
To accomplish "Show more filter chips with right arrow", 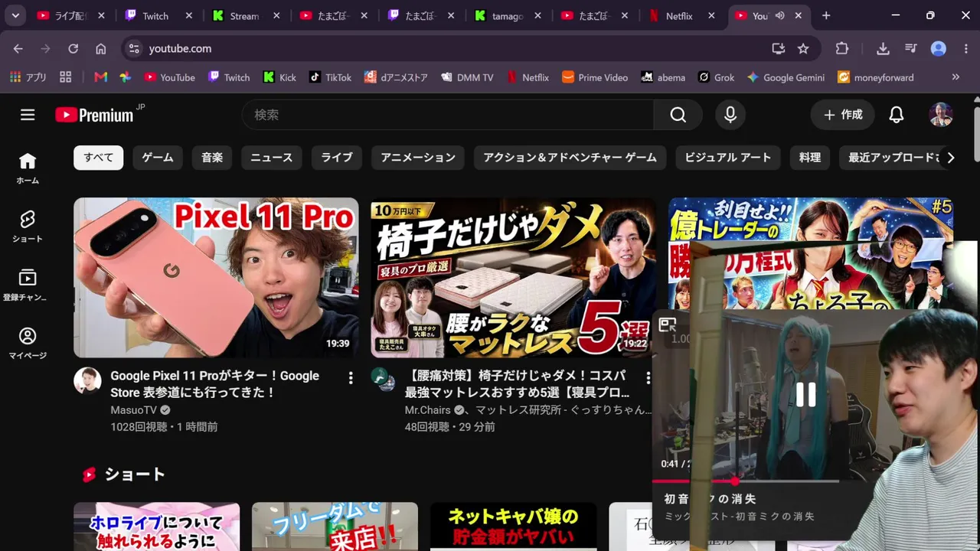I will (950, 158).
